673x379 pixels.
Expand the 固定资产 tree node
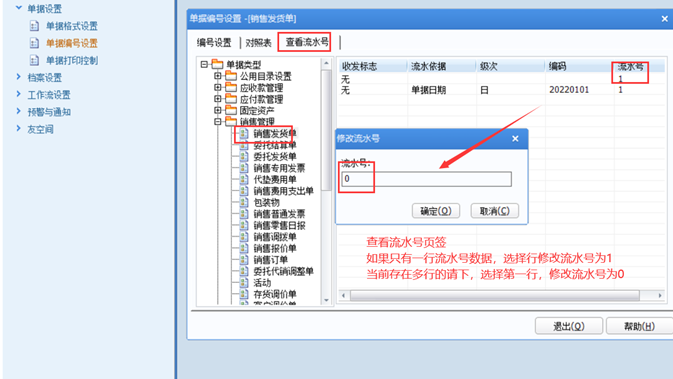[218, 110]
